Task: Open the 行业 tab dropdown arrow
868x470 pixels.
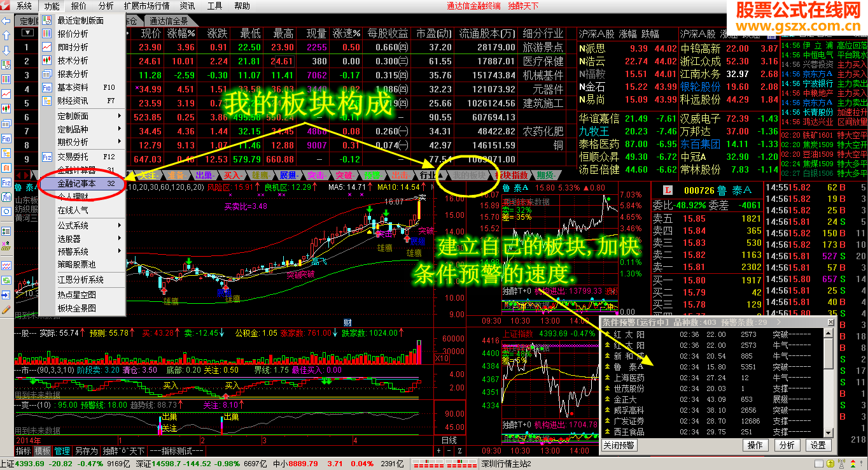Action: pyautogui.click(x=442, y=175)
